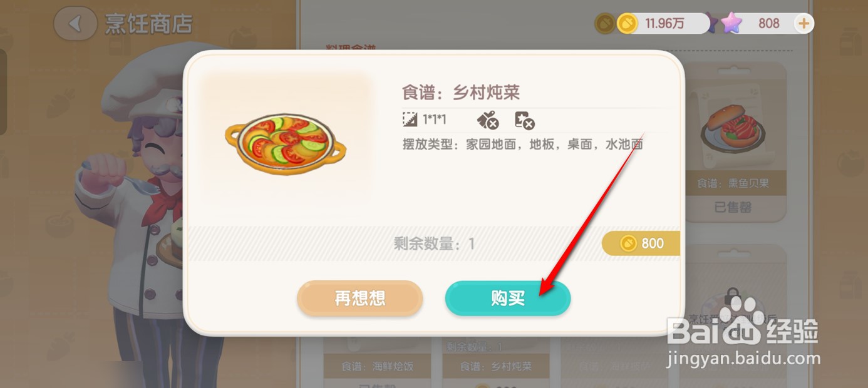Click the 烹饪商店 shop title
Viewport: 868px width, 388px height.
(148, 24)
